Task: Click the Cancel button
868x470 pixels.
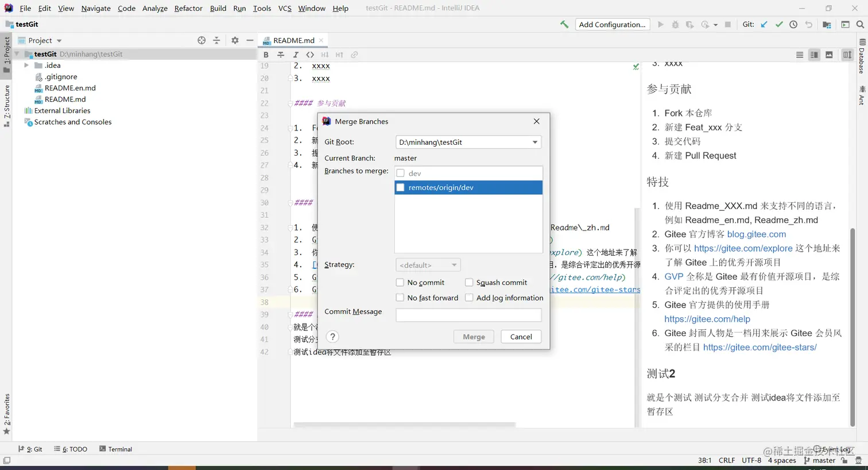Action: click(x=521, y=337)
